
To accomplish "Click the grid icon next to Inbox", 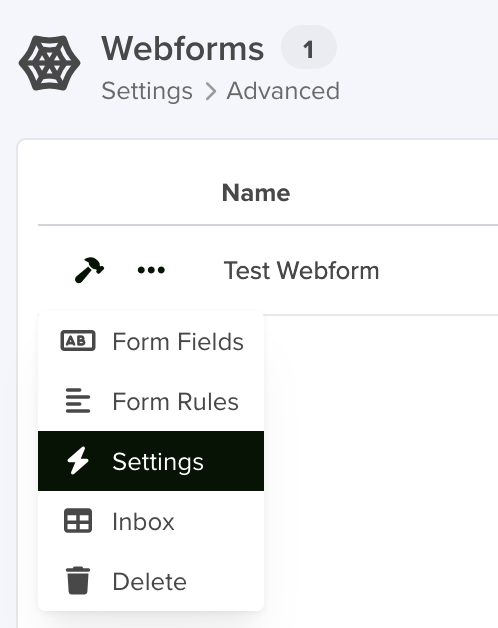I will pos(78,521).
